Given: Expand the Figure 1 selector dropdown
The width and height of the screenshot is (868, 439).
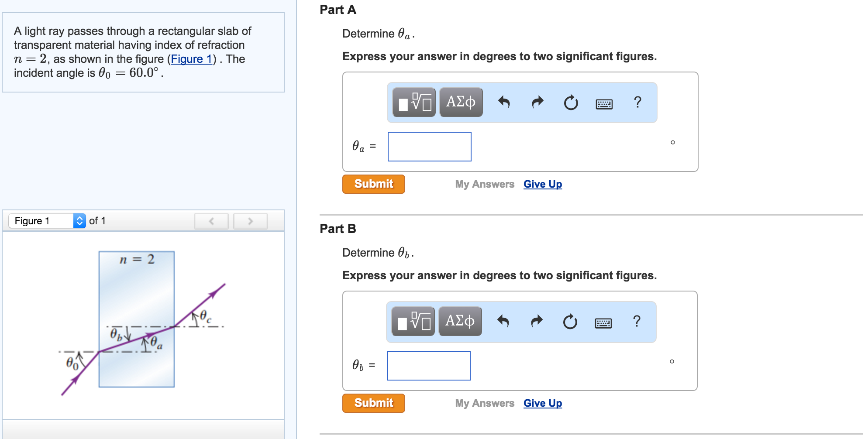Looking at the screenshot, I should point(47,221).
